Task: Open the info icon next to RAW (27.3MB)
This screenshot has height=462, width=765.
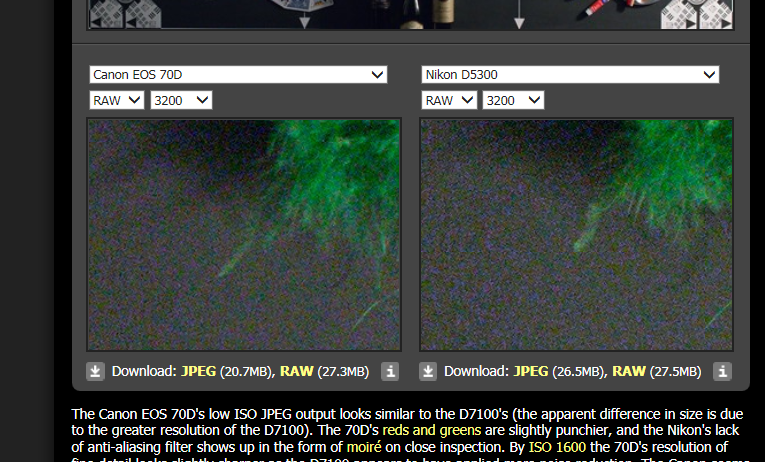Action: [390, 371]
